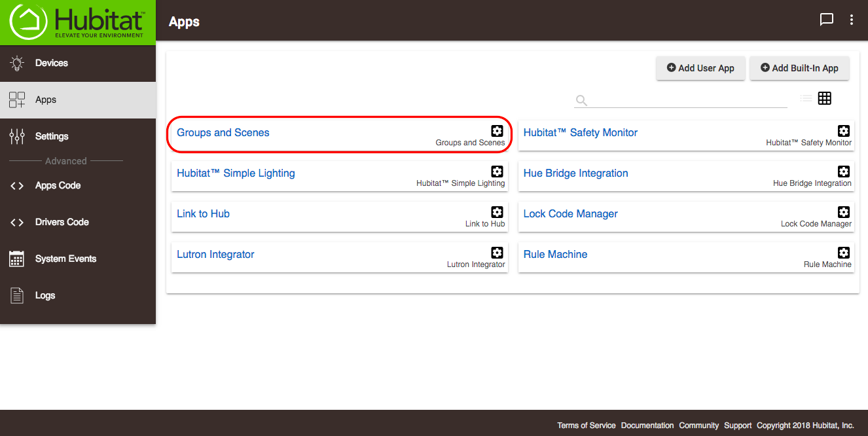Click the Hubitat logo

(x=77, y=22)
